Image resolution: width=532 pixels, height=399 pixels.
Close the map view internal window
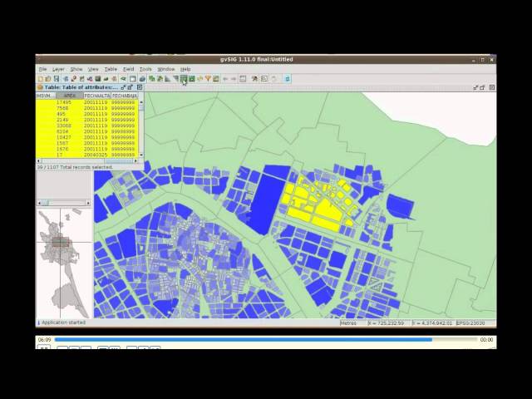(x=492, y=87)
